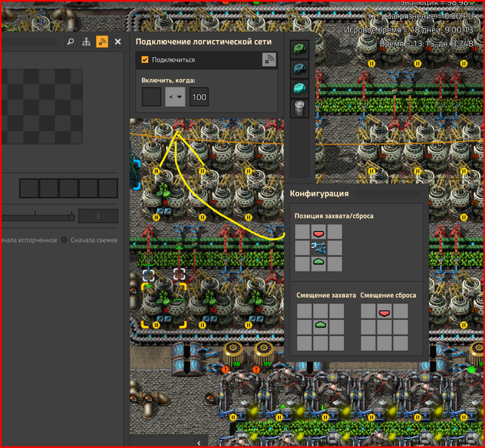
Task: Click red drop marker in Позиция захвата/сброса grid
Action: pos(318,233)
